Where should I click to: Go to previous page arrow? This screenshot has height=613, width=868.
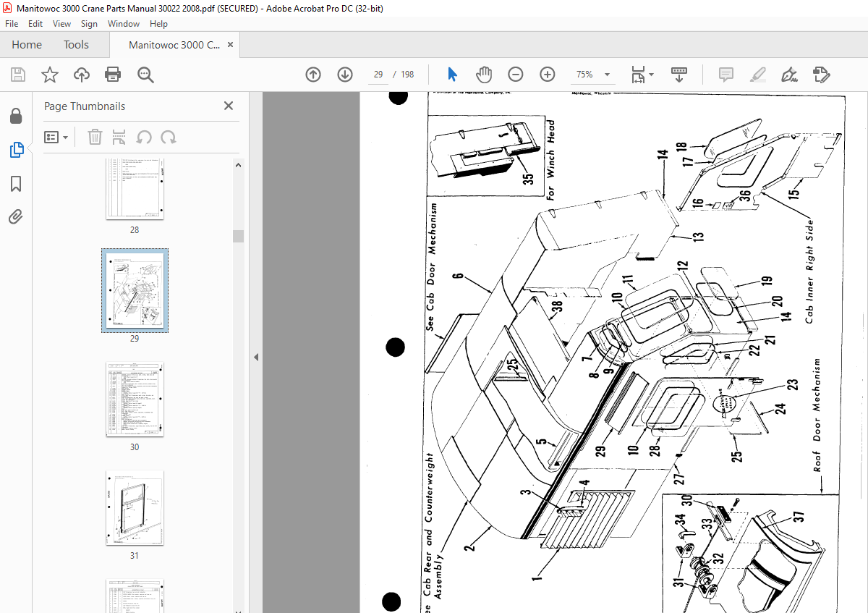[x=313, y=75]
